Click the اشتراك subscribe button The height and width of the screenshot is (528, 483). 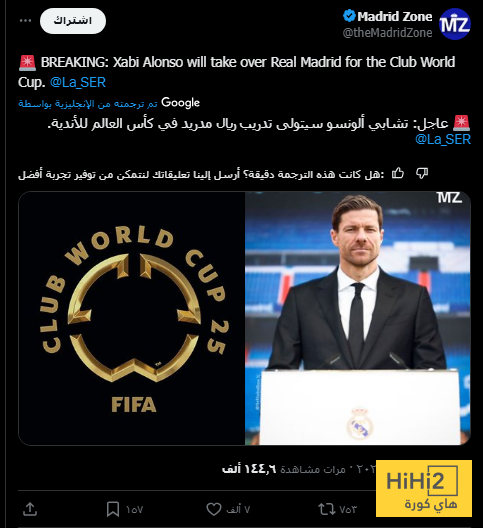73,21
